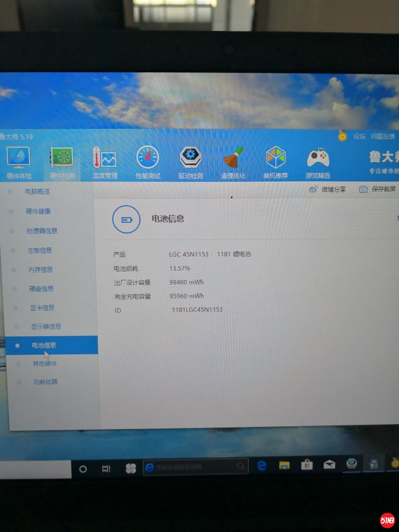Open 论坛 forum link
Image resolution: width=399 pixels, height=532 pixels.
tap(359, 136)
